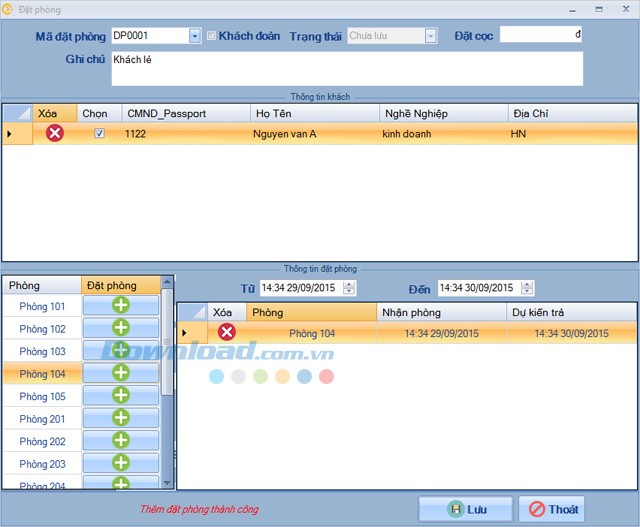Save the booking with Lưu button
Viewport: 640px width, 527px height.
(x=466, y=509)
